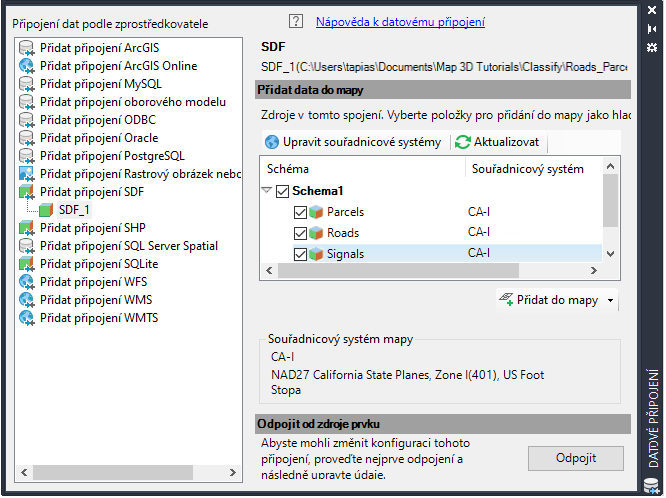Click Upravit souřadnicové systémy toolbar button
Screen dimensions: 666x498
point(354,142)
